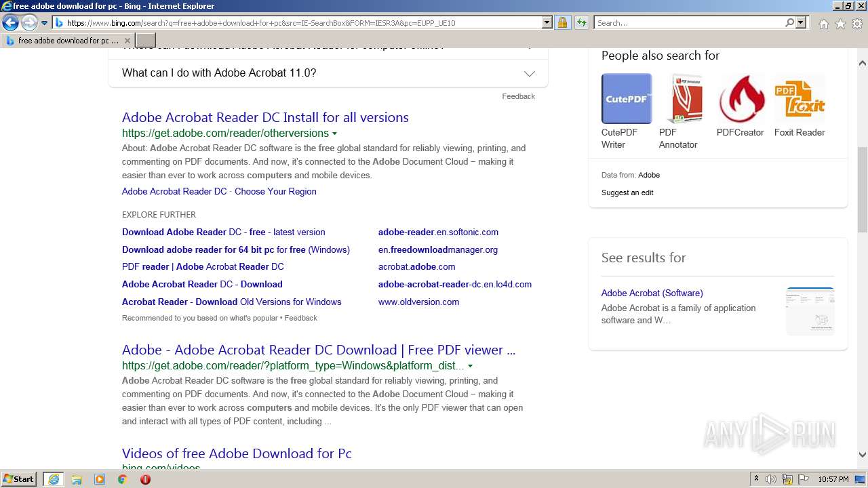The image size is (868, 488).
Task: Open the Windows Start menu
Action: (18, 479)
